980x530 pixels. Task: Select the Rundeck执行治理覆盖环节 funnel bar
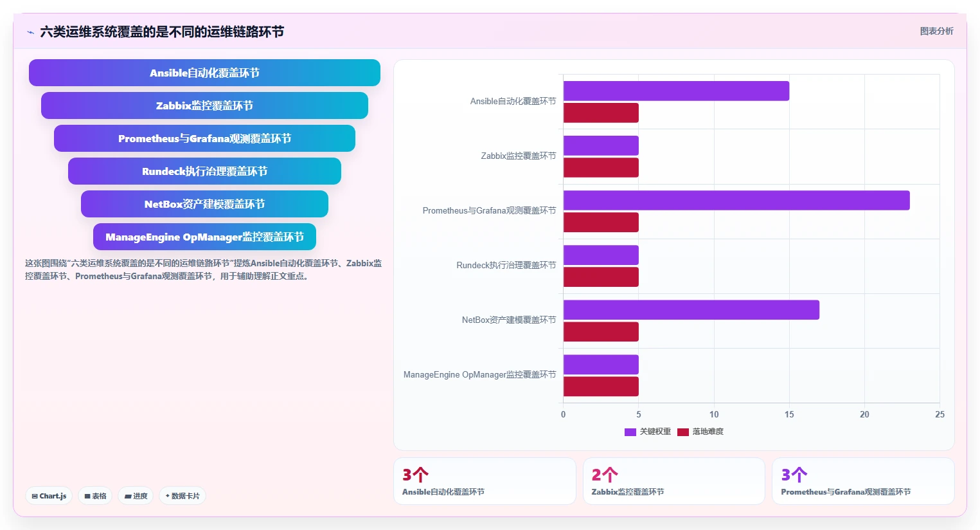pos(204,171)
